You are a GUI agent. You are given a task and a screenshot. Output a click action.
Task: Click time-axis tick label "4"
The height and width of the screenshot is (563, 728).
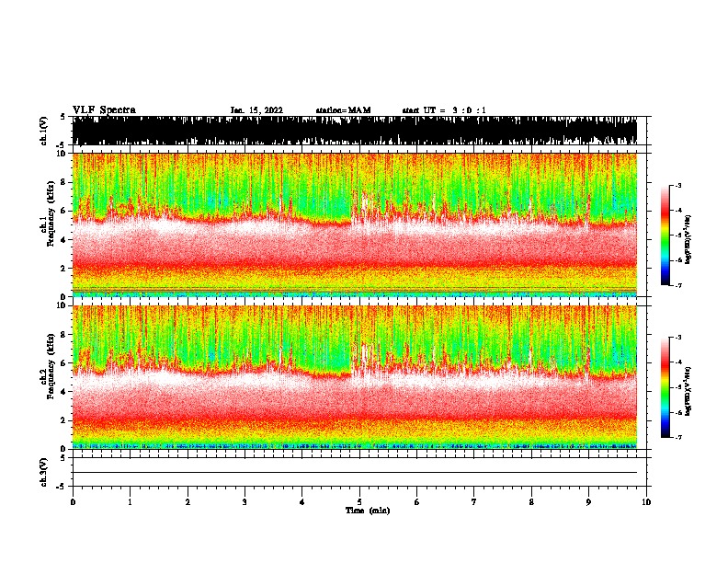302,502
